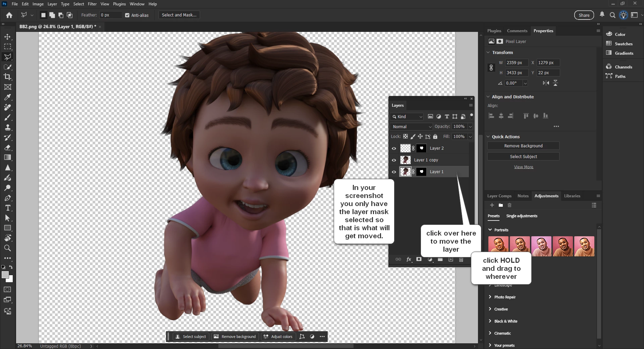This screenshot has height=349, width=644.
Task: Collapse the Transform section
Action: (x=488, y=52)
